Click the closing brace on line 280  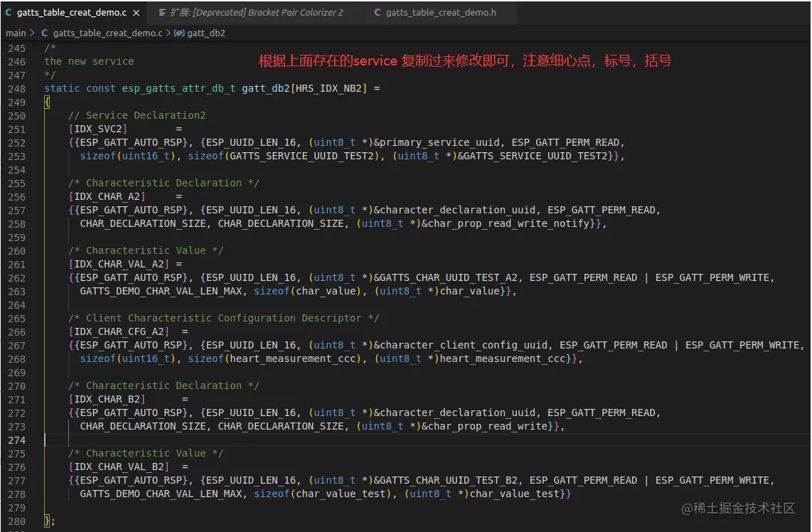point(47,521)
